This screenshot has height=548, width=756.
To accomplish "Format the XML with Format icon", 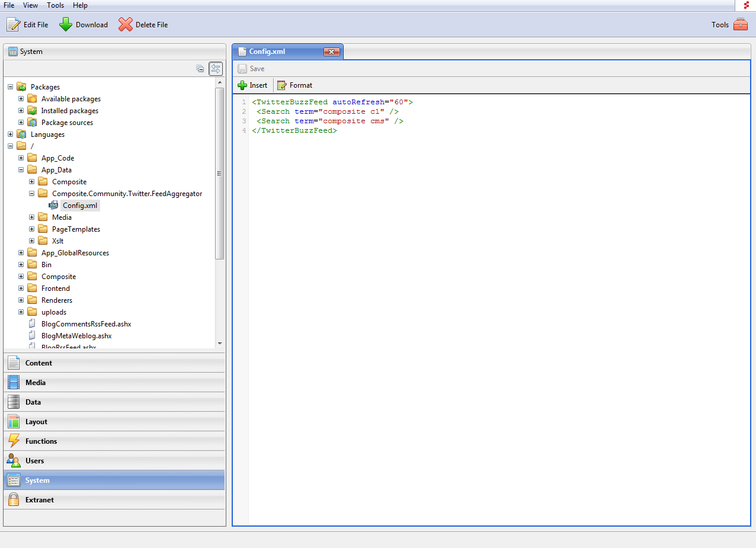I will (x=282, y=85).
